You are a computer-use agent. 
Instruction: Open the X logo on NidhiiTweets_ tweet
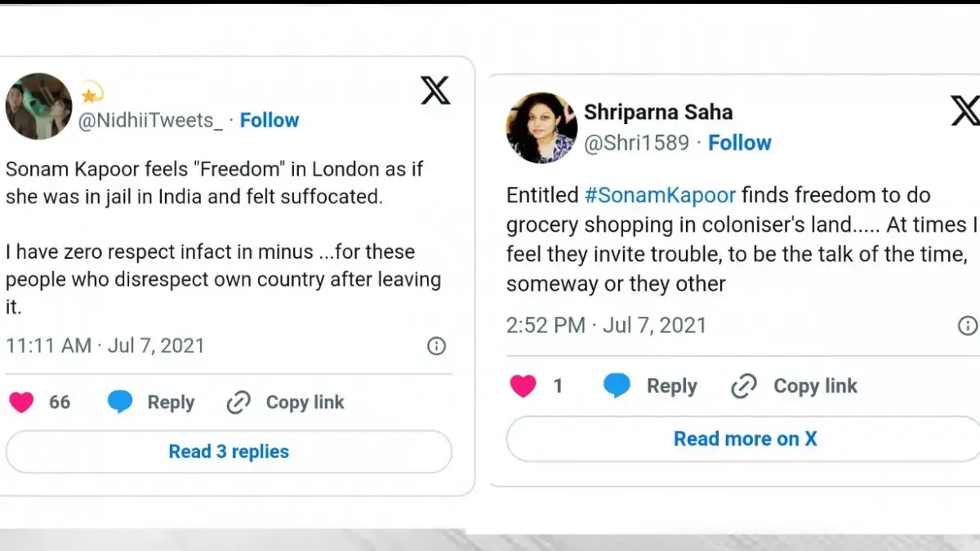tap(435, 91)
